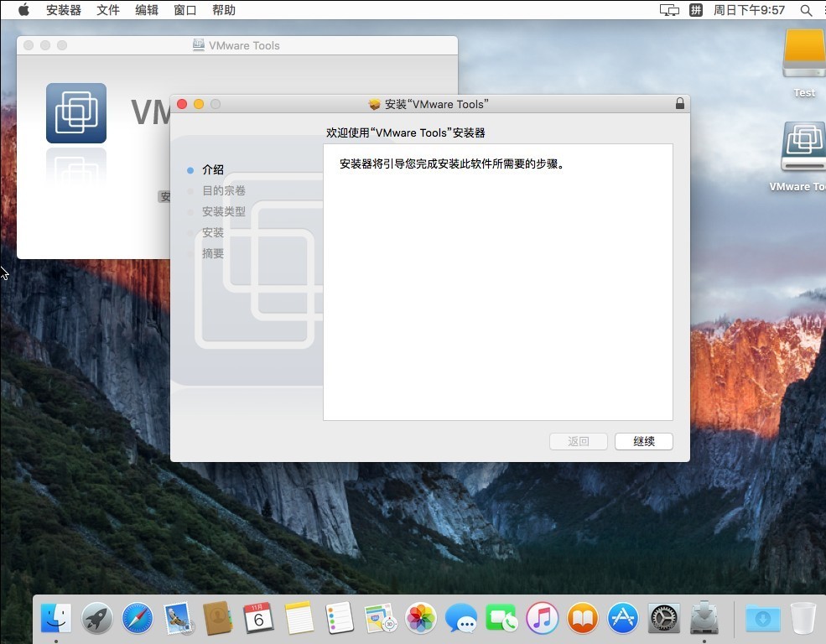The height and width of the screenshot is (644, 826).
Task: Open the 窗口 menu in menu bar
Action: coord(185,10)
